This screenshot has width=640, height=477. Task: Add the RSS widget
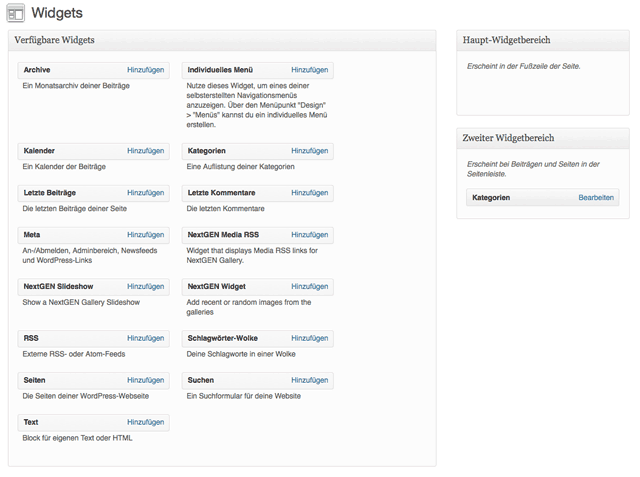[145, 338]
